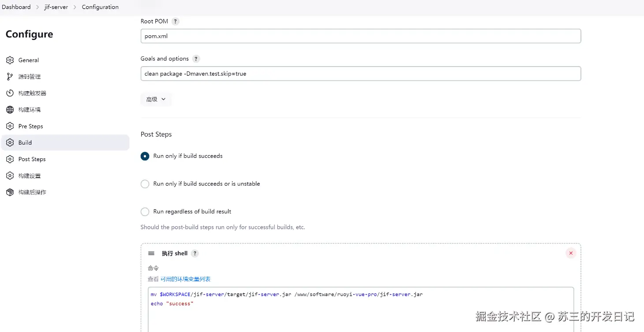Screen dimensions: 644x332
Task: Open help for Goals and options
Action: point(196,59)
